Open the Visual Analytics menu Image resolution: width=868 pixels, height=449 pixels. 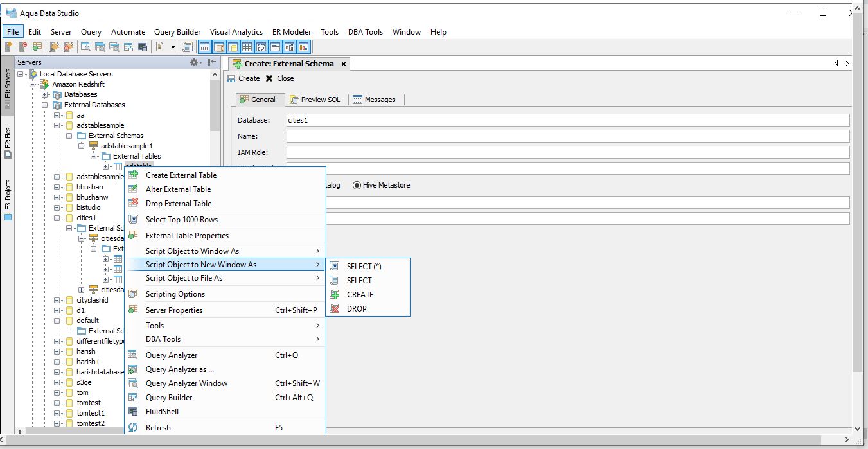click(x=236, y=31)
